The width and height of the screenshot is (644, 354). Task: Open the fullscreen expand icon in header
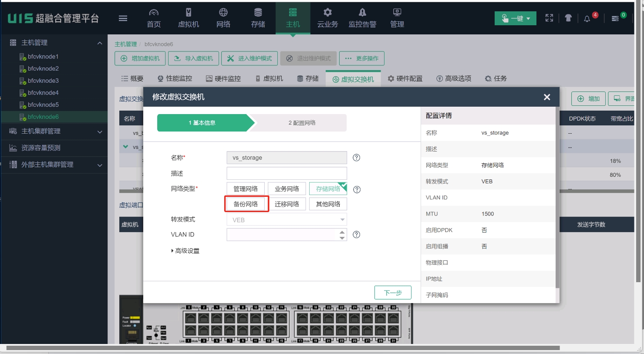tap(550, 18)
